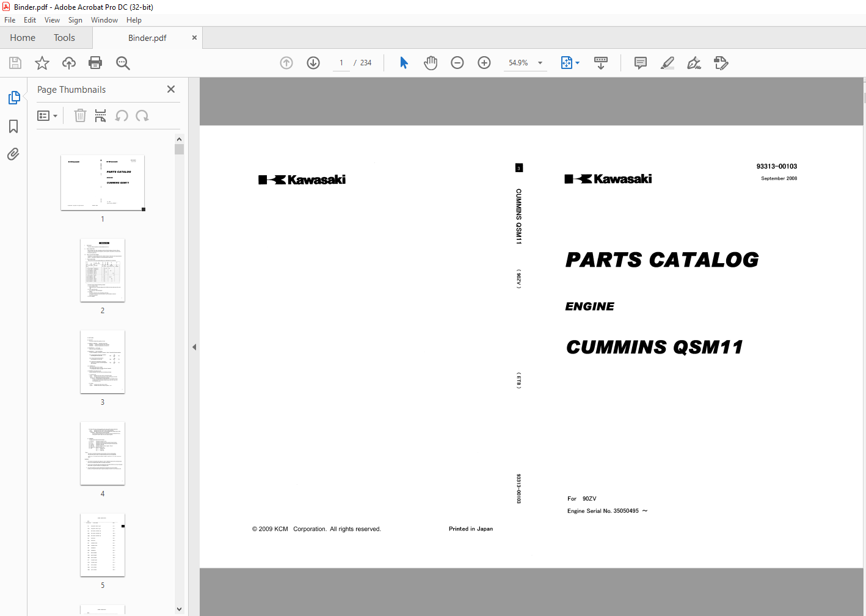The width and height of the screenshot is (866, 616).
Task: Switch to the Tools tab
Action: pos(64,38)
